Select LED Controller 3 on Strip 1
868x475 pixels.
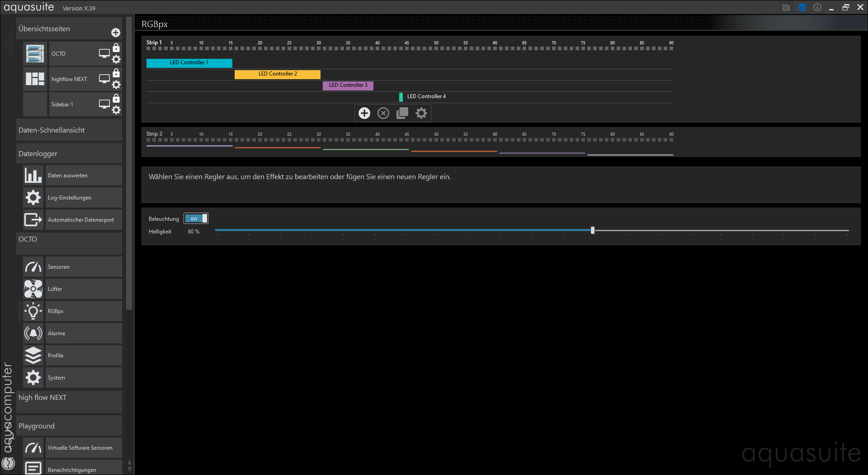click(348, 85)
